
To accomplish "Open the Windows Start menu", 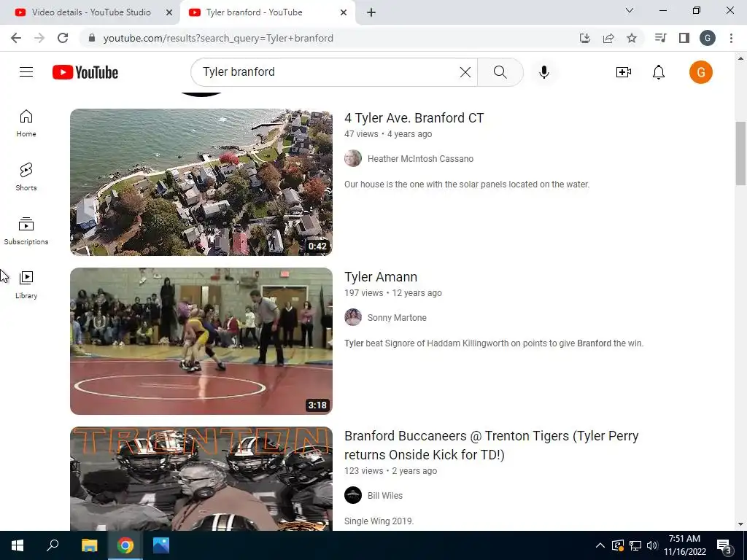I will click(x=18, y=545).
